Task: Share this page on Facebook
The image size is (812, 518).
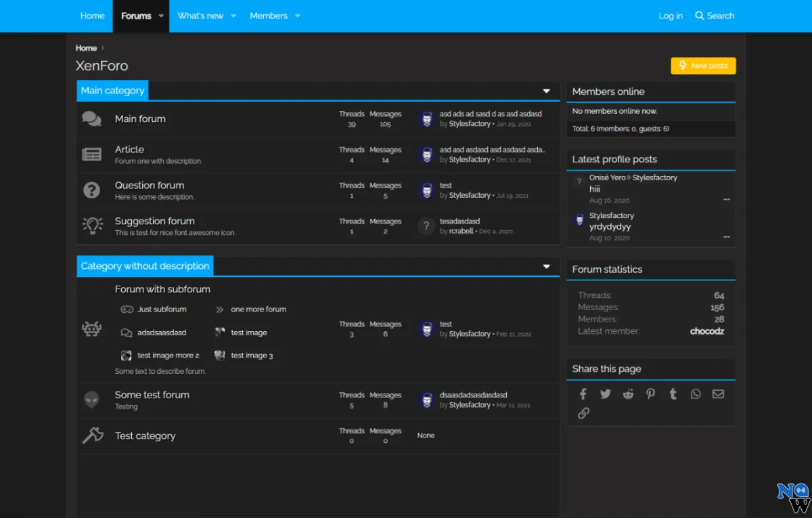Action: click(583, 394)
